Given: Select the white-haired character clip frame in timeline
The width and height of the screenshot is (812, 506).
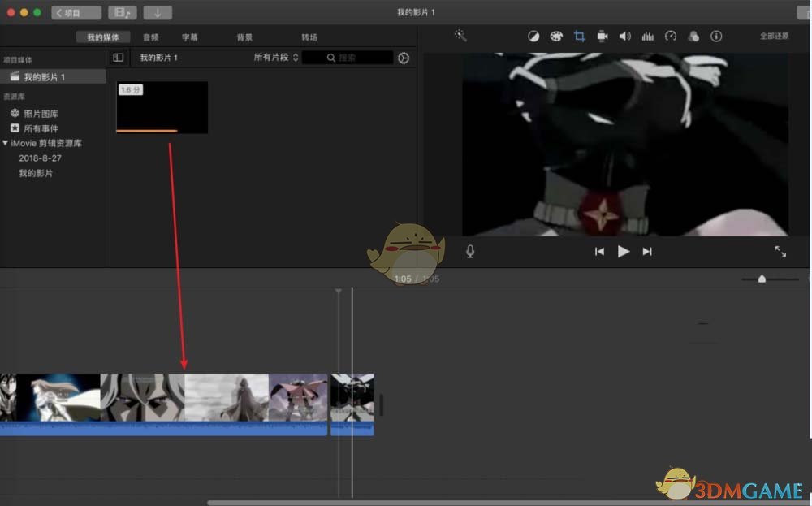Looking at the screenshot, I should tap(58, 397).
